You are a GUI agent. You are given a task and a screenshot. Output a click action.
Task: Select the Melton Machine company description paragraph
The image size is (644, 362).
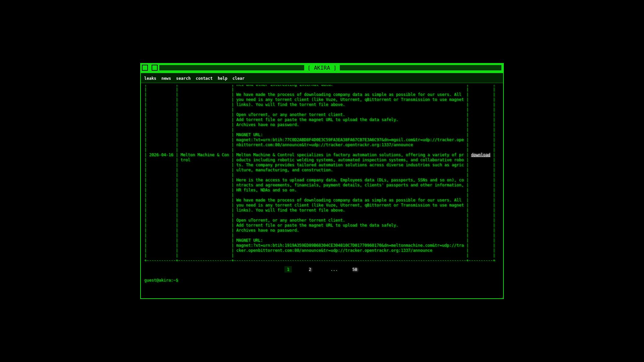(x=350, y=162)
